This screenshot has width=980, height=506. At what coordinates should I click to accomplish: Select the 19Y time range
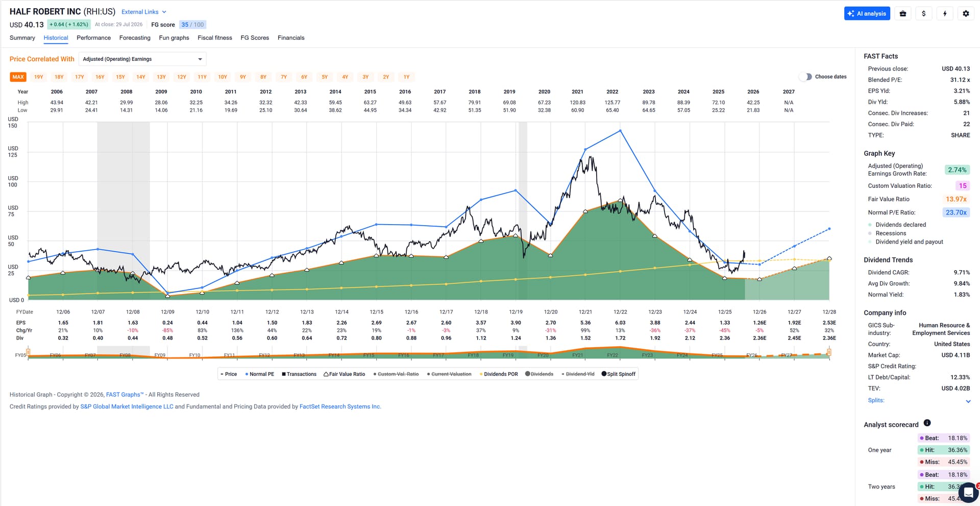click(x=39, y=77)
